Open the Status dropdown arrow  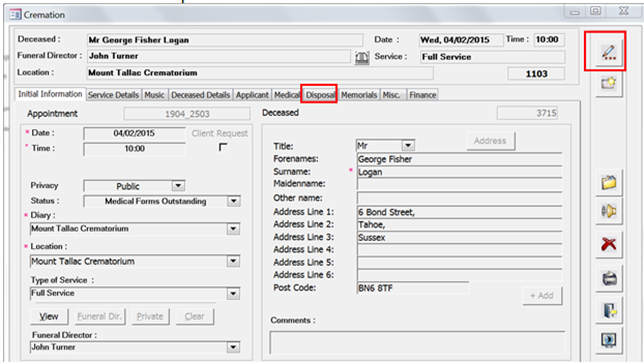(234, 201)
